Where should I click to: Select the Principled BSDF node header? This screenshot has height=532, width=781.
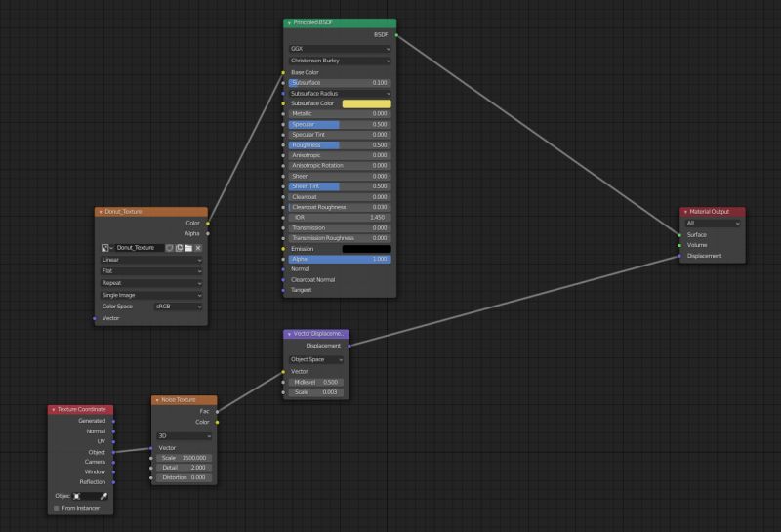340,22
